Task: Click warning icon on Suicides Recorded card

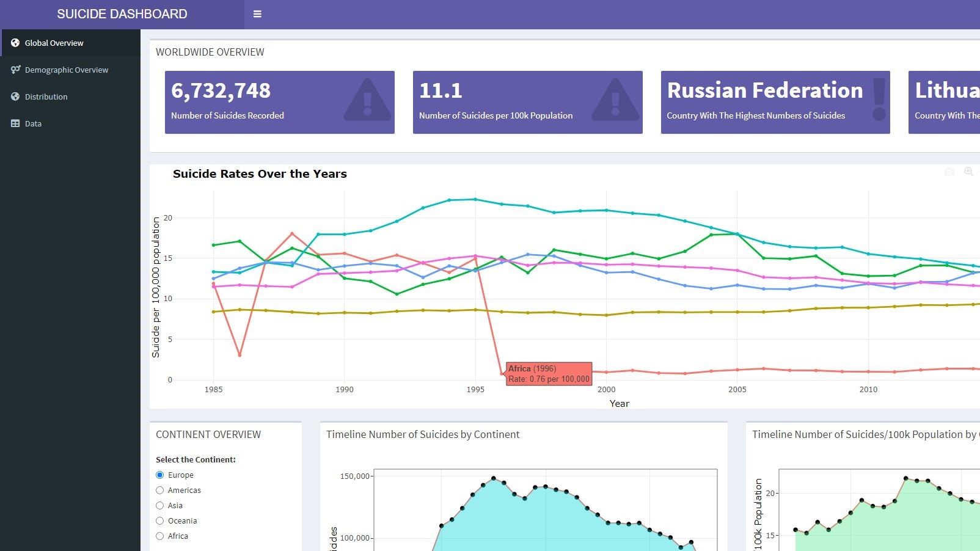Action: 367,100
